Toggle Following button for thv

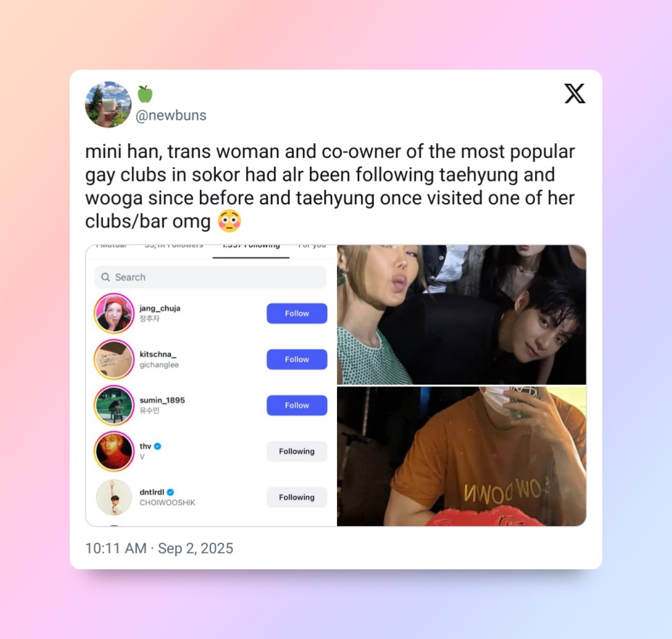click(297, 451)
